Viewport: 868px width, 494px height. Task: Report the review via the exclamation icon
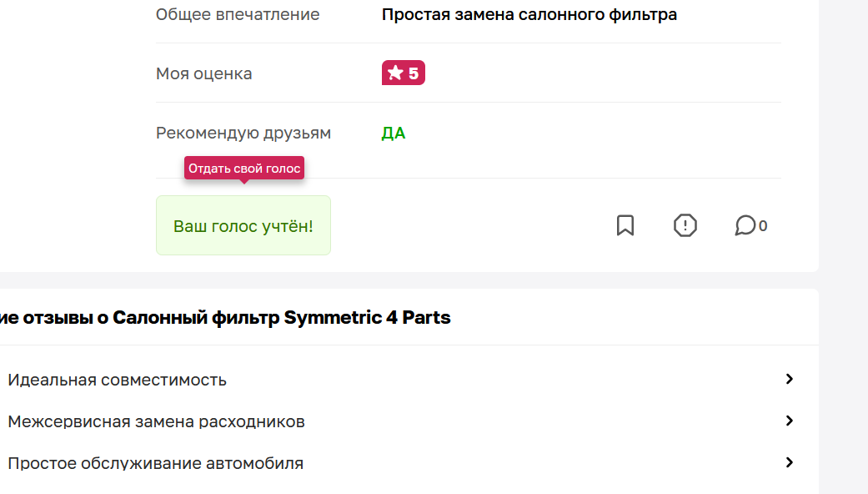pos(685,225)
